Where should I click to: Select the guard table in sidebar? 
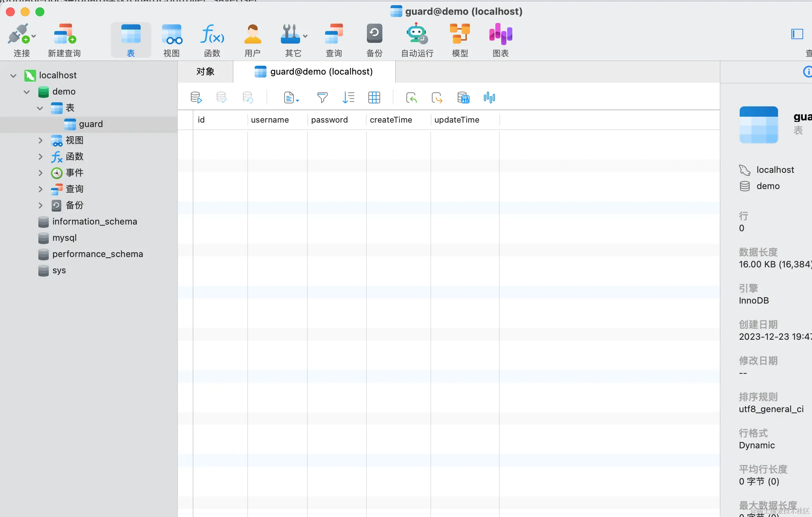click(91, 124)
